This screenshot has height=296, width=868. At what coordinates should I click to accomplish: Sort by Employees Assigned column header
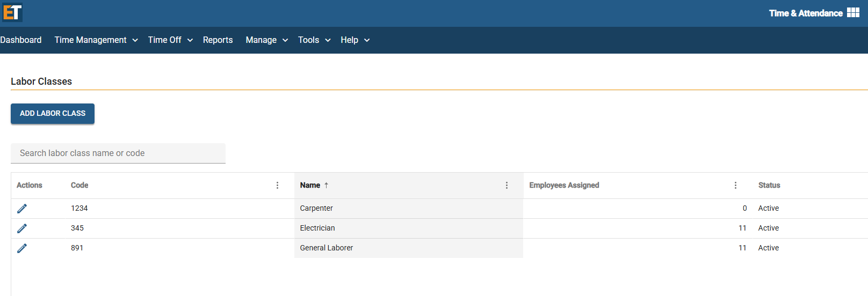(564, 185)
